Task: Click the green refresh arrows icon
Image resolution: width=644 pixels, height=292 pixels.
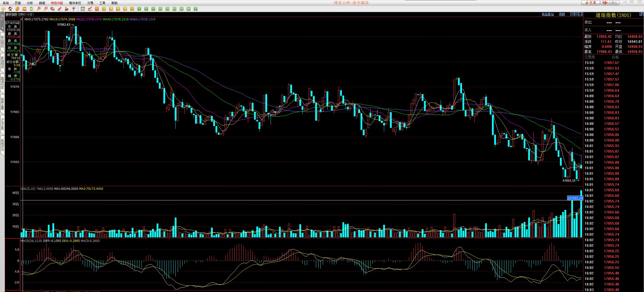Action: click(x=31, y=9)
